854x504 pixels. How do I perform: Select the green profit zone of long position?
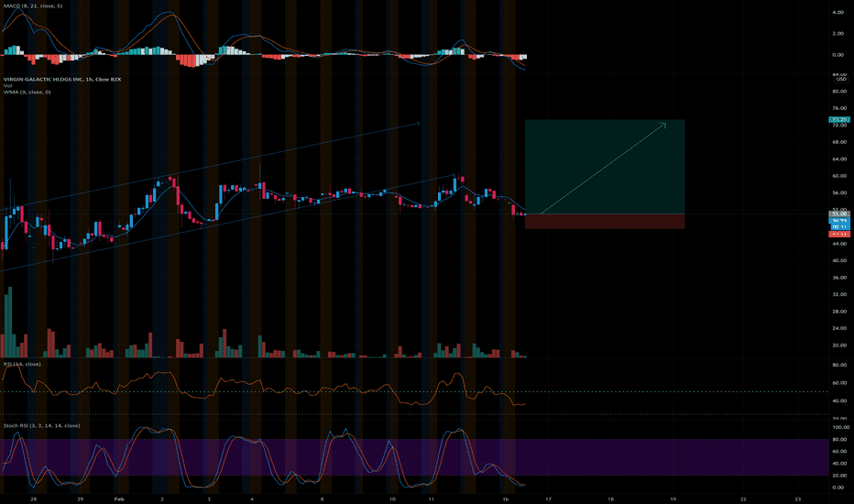tap(605, 167)
